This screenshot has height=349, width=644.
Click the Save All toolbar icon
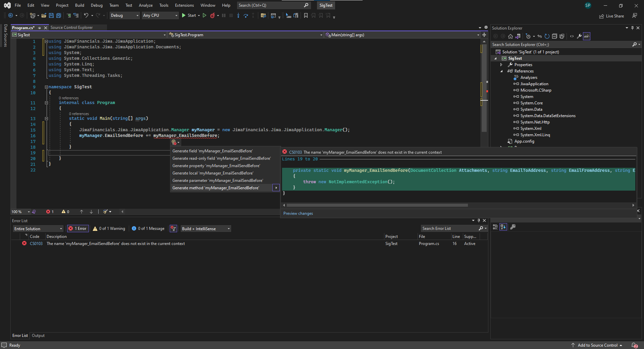click(x=59, y=15)
